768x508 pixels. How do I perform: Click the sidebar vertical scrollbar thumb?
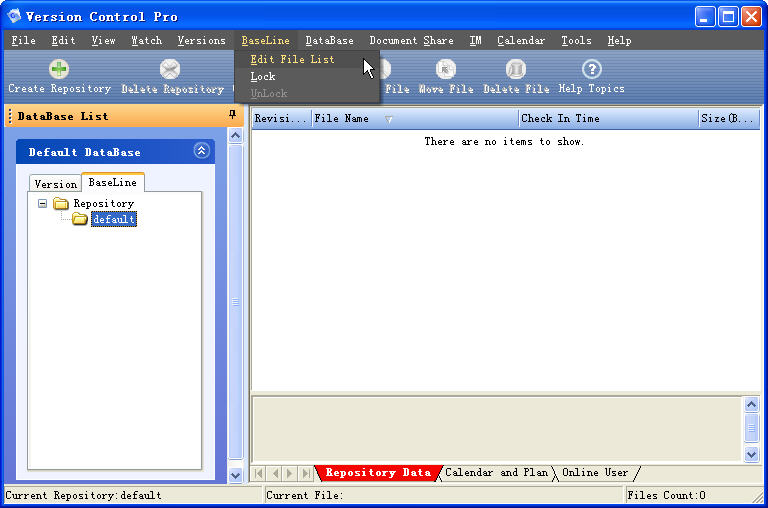click(x=236, y=301)
